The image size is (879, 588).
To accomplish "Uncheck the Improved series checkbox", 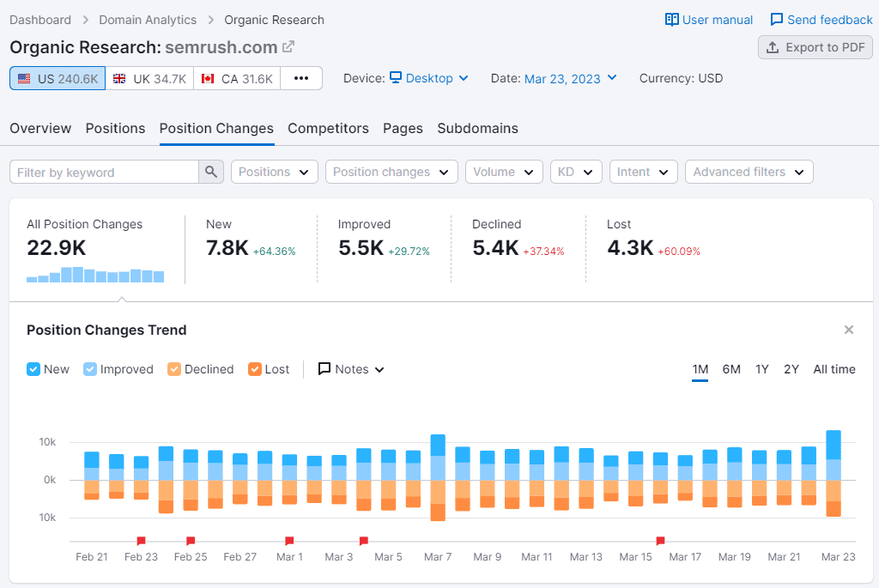I will (89, 369).
